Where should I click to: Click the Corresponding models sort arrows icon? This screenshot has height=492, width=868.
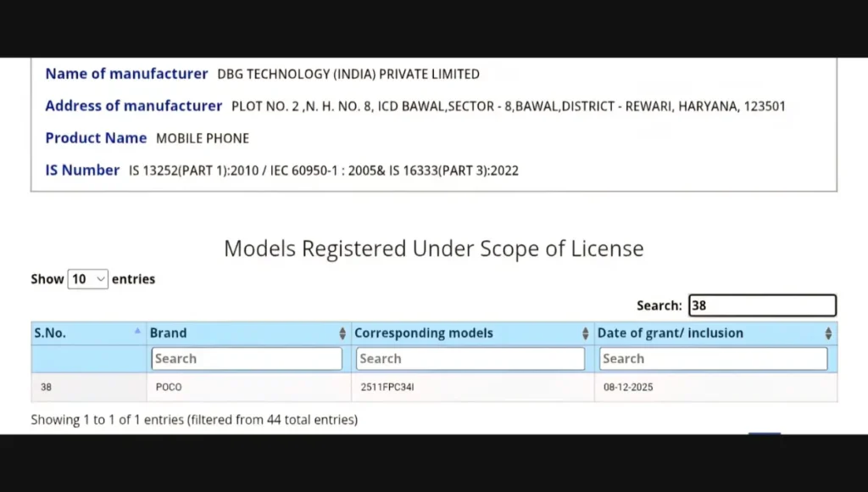[x=585, y=334]
